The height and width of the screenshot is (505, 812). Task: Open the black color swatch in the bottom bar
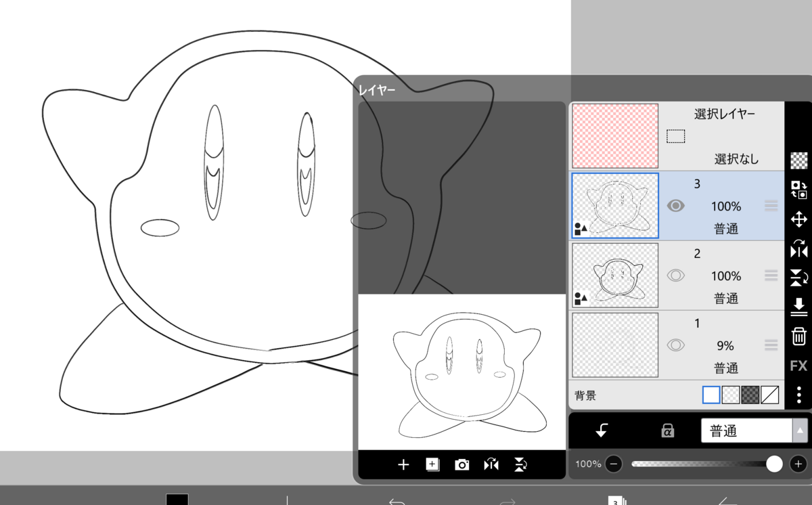177,500
